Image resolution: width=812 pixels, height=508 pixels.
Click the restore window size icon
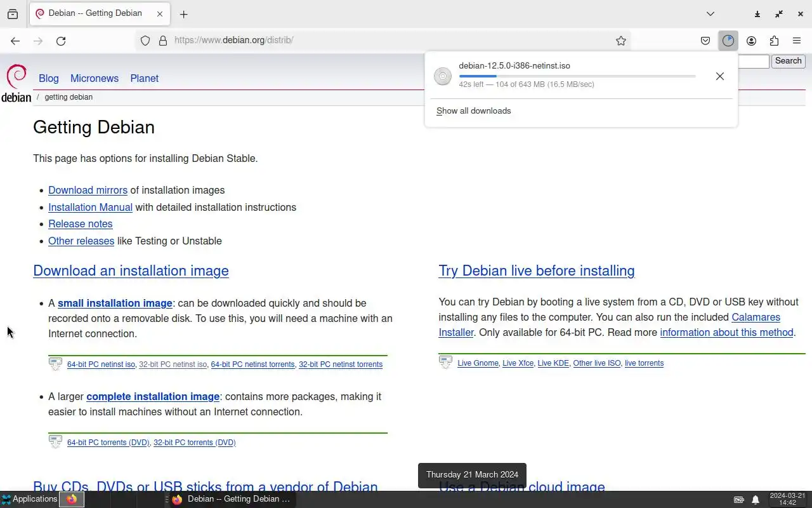click(x=779, y=14)
